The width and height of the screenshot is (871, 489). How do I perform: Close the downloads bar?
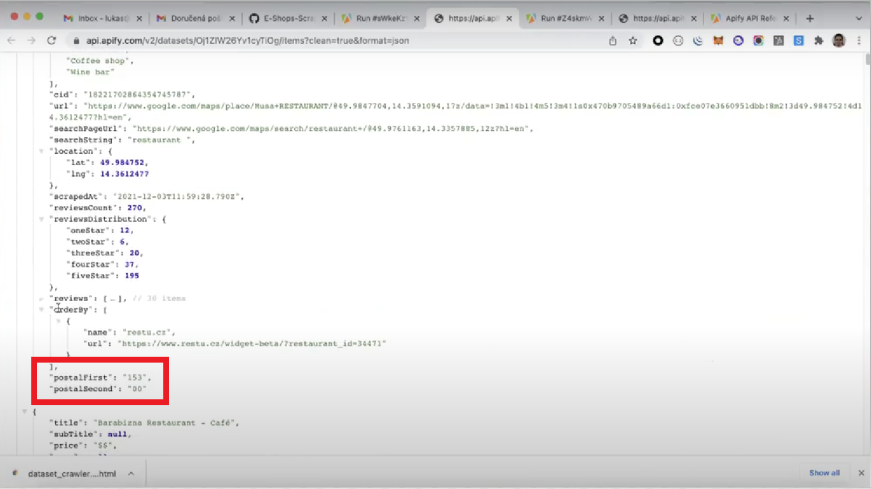pyautogui.click(x=861, y=473)
